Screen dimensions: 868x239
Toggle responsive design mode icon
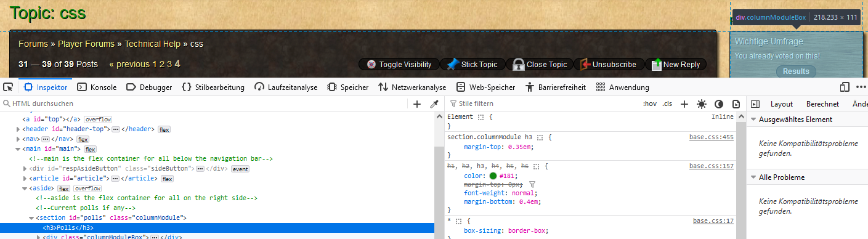click(845, 87)
